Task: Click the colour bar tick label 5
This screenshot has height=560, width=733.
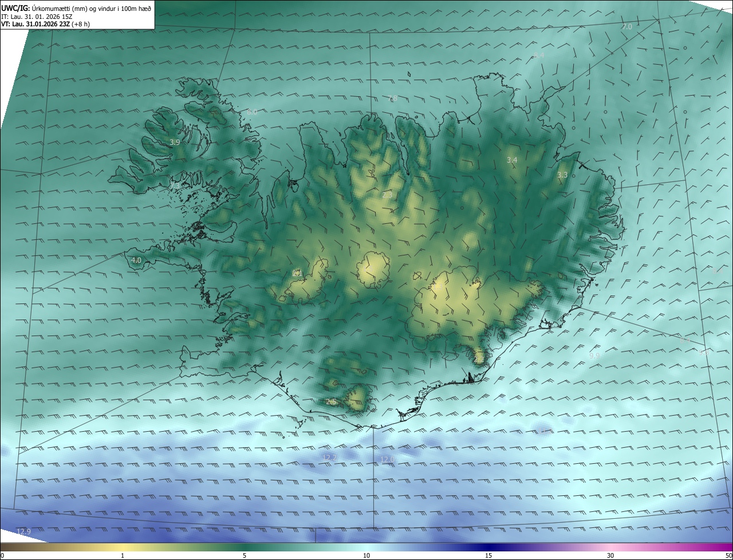Action: tap(245, 555)
